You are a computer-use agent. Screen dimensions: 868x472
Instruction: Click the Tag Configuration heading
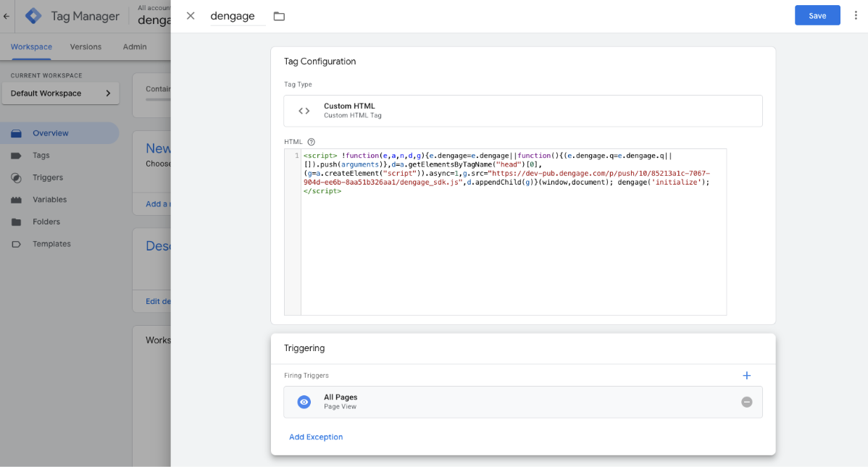tap(320, 62)
